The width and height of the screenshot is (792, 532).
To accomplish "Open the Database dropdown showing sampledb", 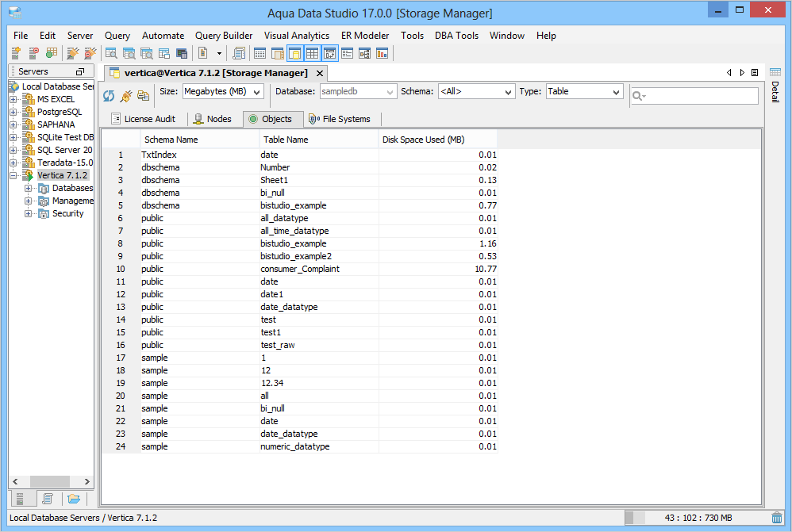I will 358,92.
